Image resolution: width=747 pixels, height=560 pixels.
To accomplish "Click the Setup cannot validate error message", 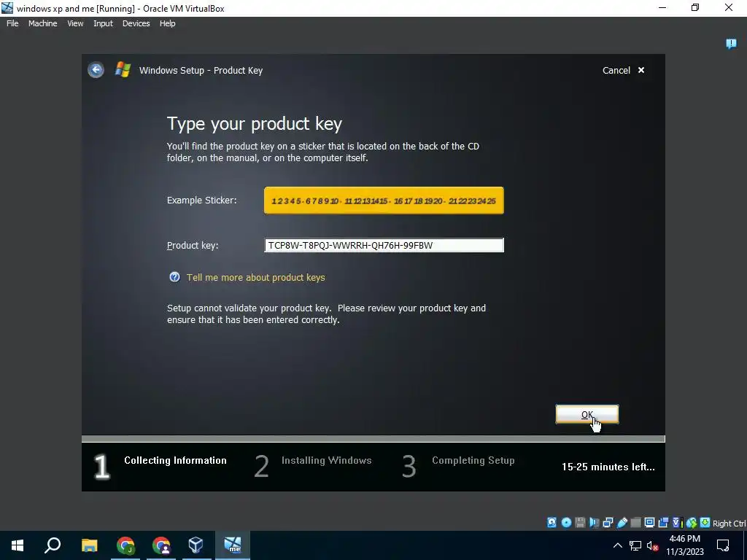I will [326, 314].
